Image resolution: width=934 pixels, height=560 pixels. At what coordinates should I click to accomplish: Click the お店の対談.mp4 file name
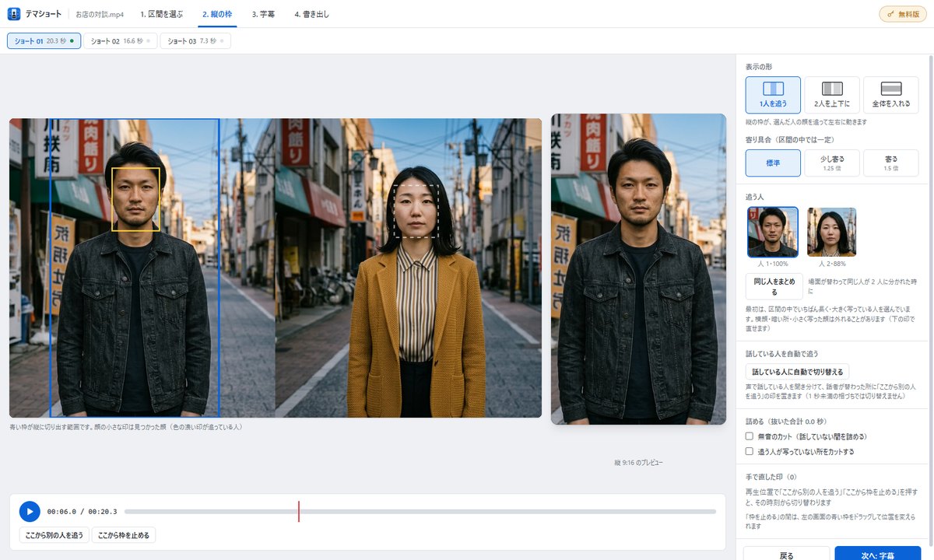[100, 14]
